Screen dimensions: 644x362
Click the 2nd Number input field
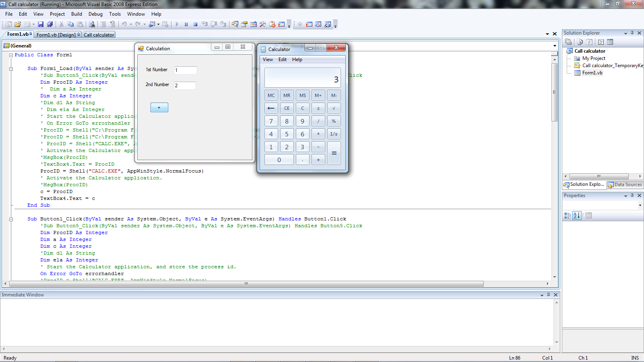185,86
